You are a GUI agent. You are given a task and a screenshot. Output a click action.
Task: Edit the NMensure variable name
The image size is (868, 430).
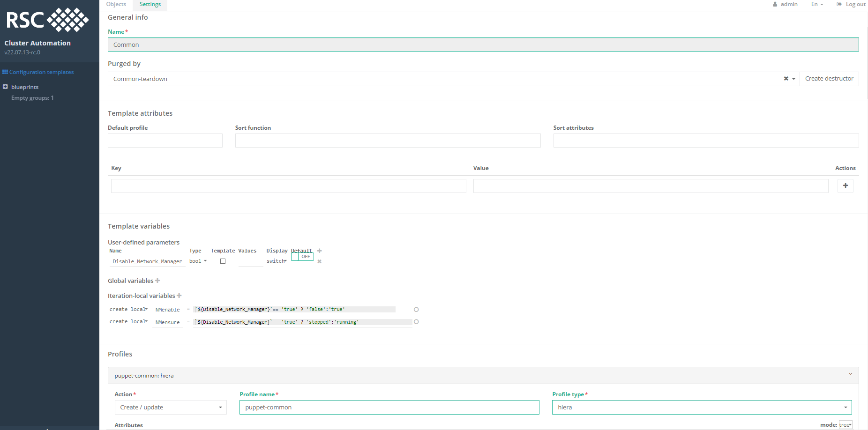click(x=168, y=322)
